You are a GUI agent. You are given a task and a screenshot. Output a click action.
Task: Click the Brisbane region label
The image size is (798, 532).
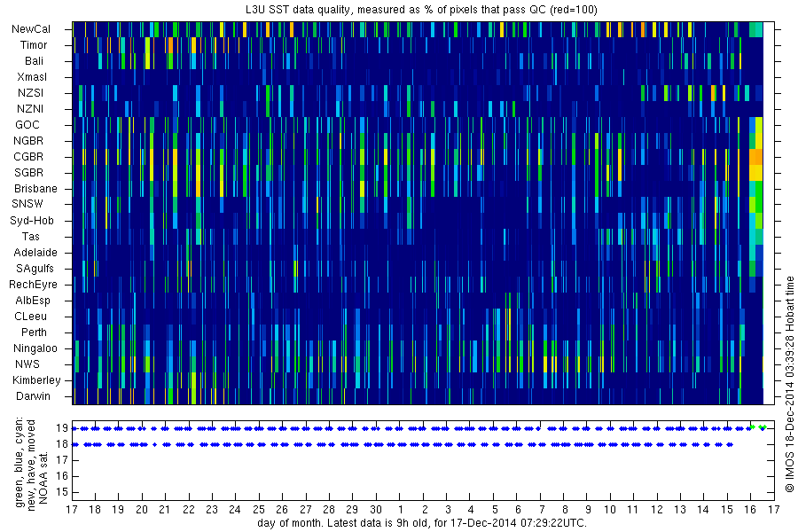(35, 188)
